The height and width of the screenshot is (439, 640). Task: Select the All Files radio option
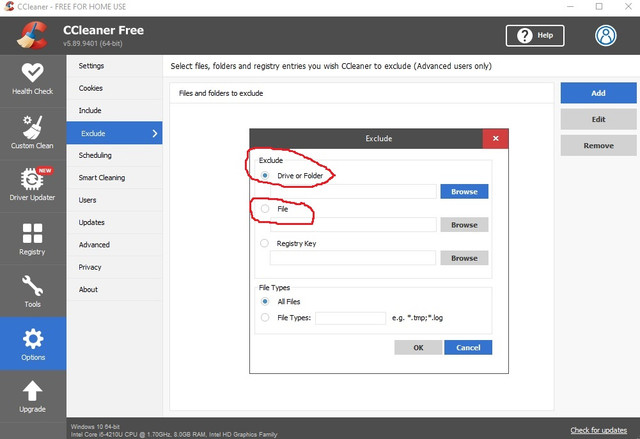click(x=265, y=302)
